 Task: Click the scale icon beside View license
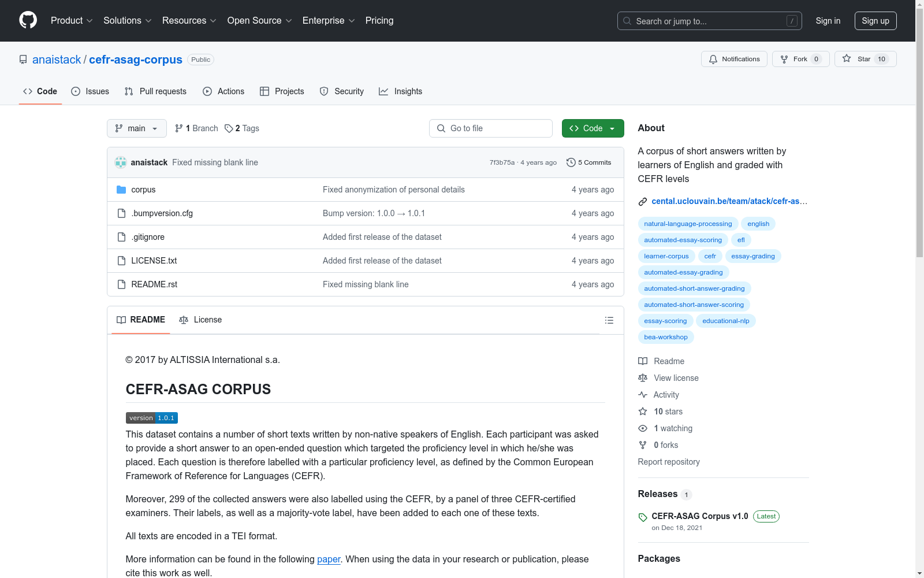click(x=643, y=378)
